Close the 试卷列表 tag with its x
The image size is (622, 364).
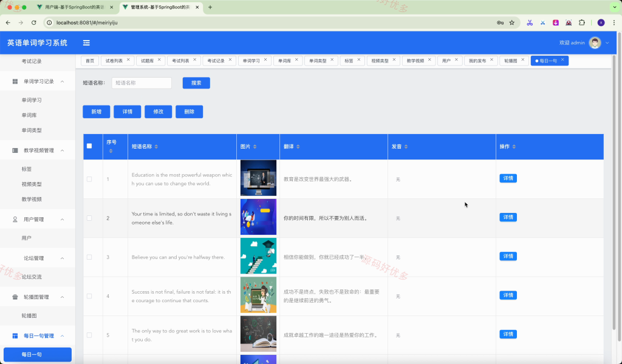coord(128,60)
